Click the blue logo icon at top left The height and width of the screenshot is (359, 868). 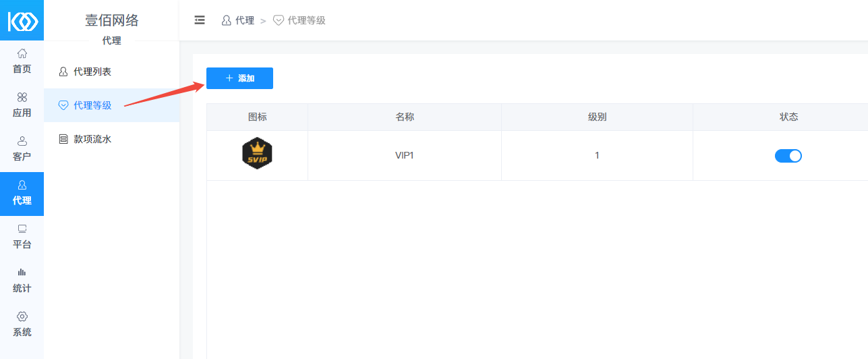click(x=22, y=21)
